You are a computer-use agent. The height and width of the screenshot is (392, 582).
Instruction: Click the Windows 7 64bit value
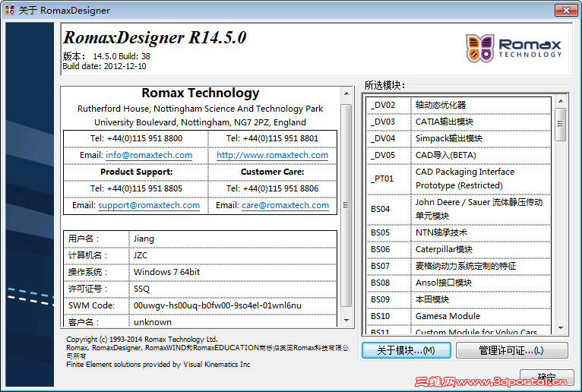click(x=166, y=272)
